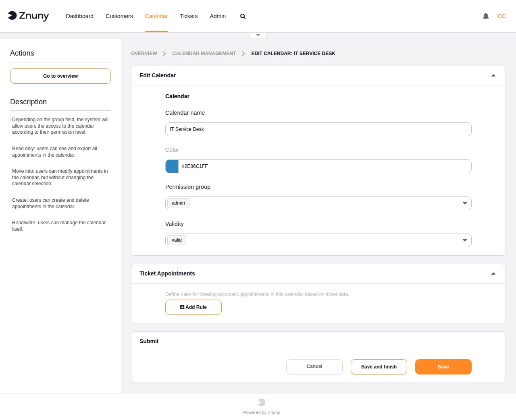Click the Validity label
Viewport: 516px width, 420px height.
click(175, 224)
